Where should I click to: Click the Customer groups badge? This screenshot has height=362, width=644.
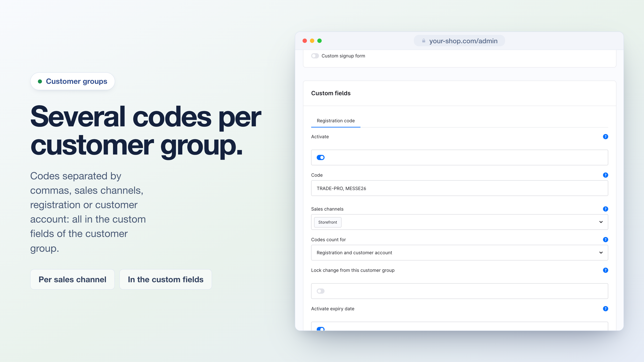pyautogui.click(x=72, y=81)
